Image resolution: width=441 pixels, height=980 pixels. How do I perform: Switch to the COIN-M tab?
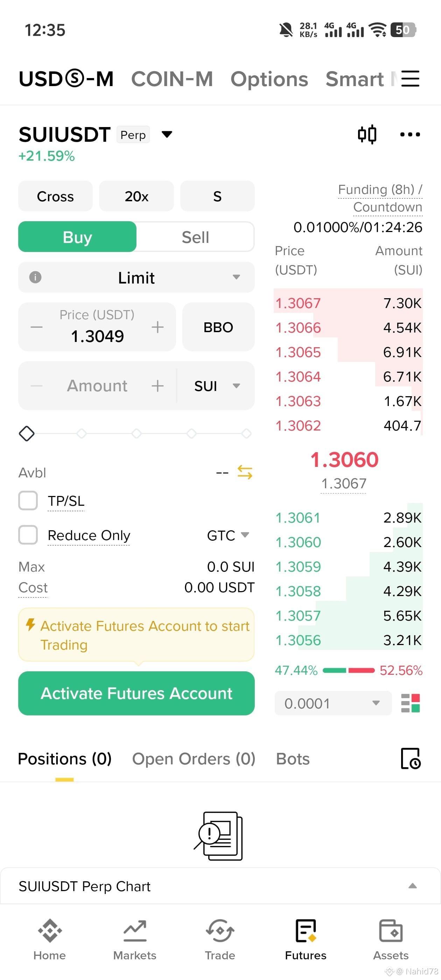pyautogui.click(x=172, y=79)
